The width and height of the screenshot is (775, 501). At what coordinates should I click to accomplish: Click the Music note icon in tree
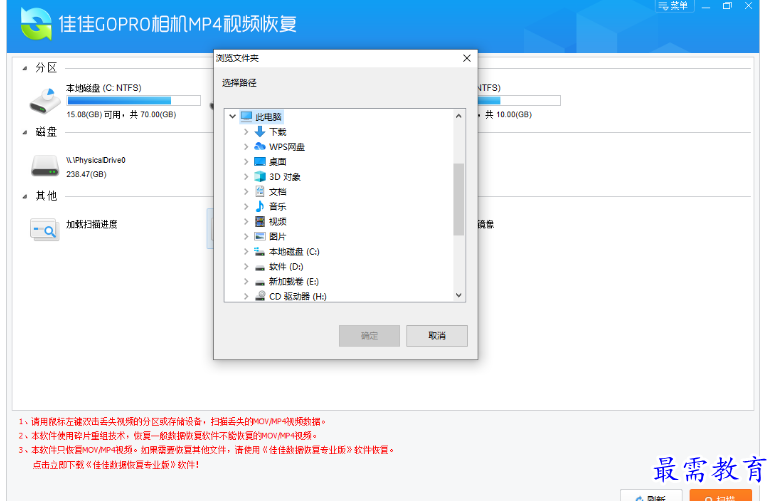(259, 206)
